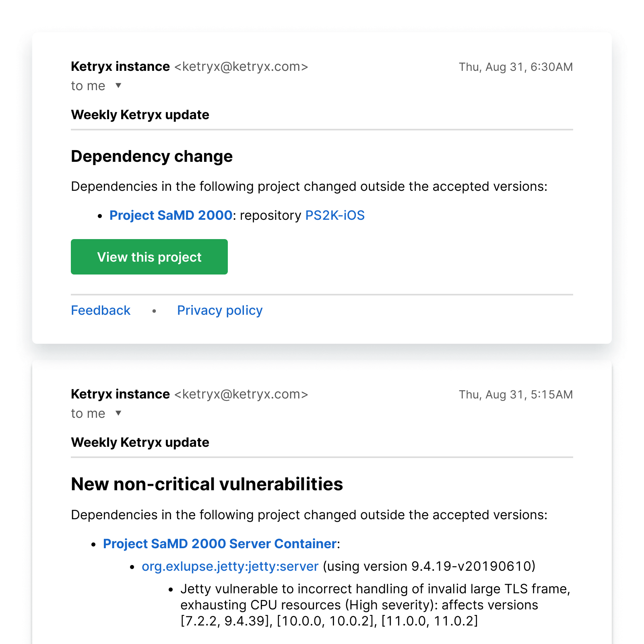Screen dimensions: 644x644
Task: Open the PS2K-iOS repository link
Action: tap(335, 215)
